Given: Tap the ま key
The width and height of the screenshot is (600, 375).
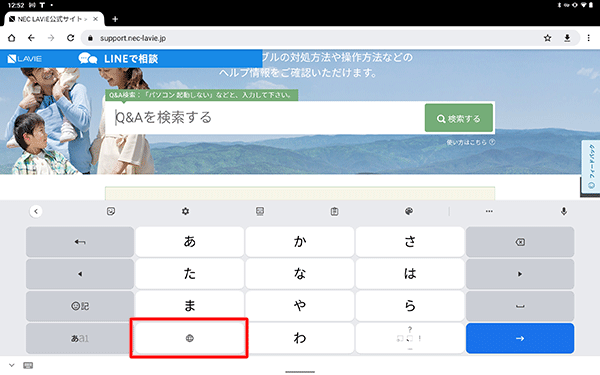Looking at the screenshot, I should (x=189, y=306).
